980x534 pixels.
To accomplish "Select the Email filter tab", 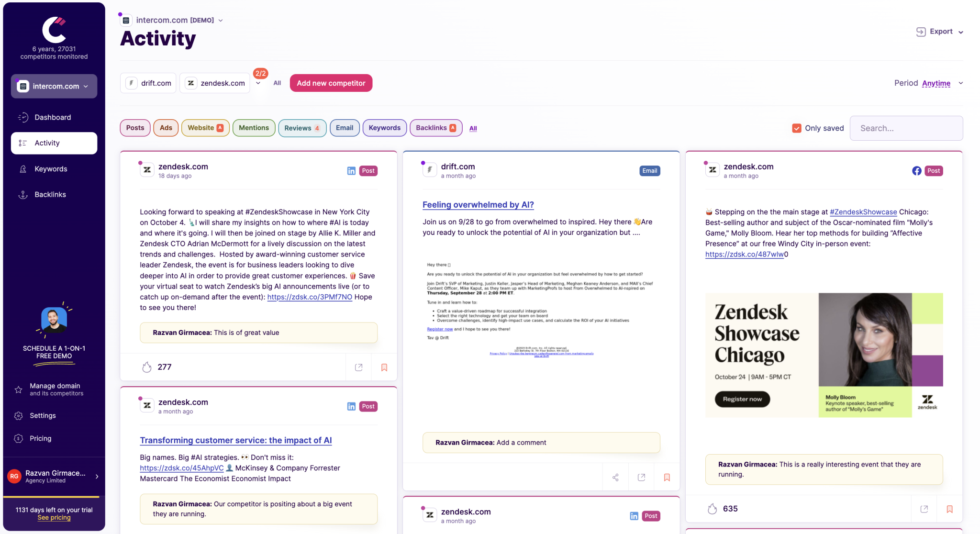I will pyautogui.click(x=345, y=128).
